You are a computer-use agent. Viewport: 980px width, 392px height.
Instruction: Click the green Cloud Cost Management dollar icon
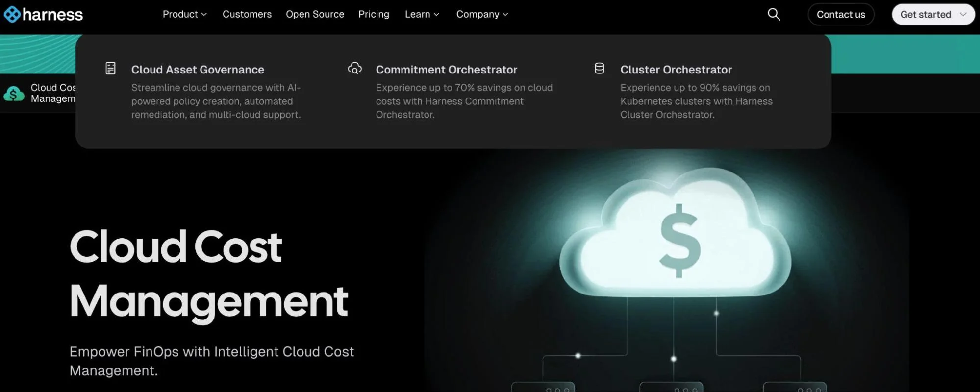tap(14, 93)
